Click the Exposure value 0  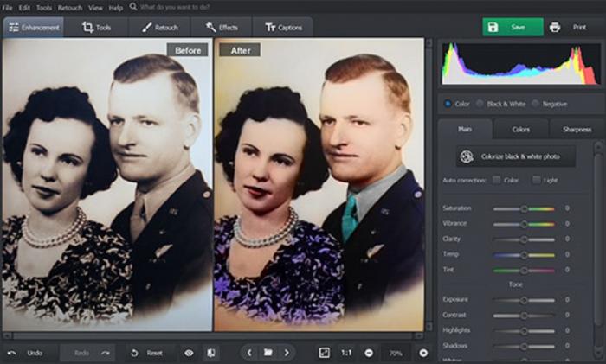(567, 299)
